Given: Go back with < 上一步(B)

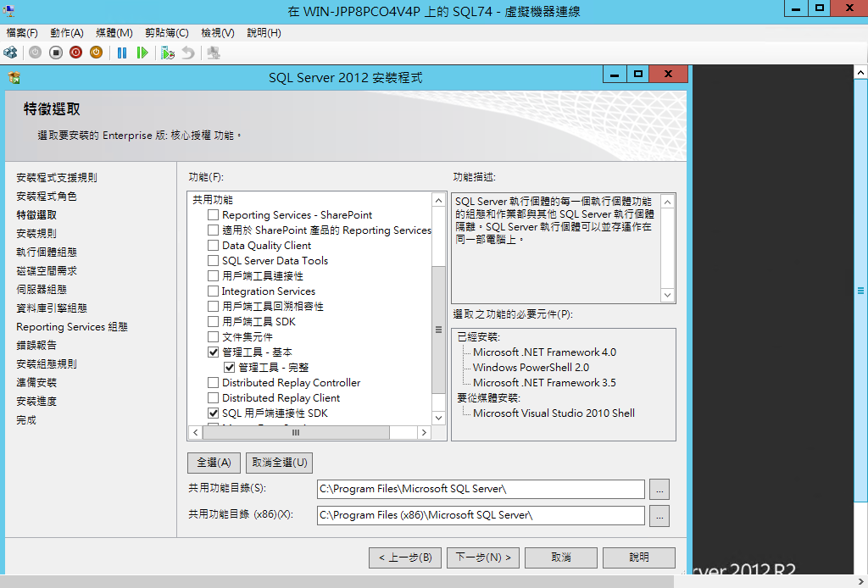Looking at the screenshot, I should pyautogui.click(x=405, y=557).
